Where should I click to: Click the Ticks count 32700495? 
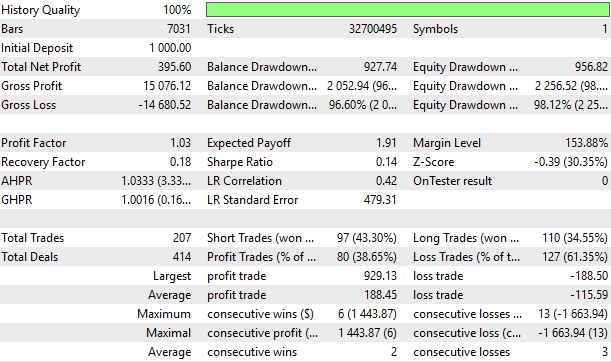(373, 29)
